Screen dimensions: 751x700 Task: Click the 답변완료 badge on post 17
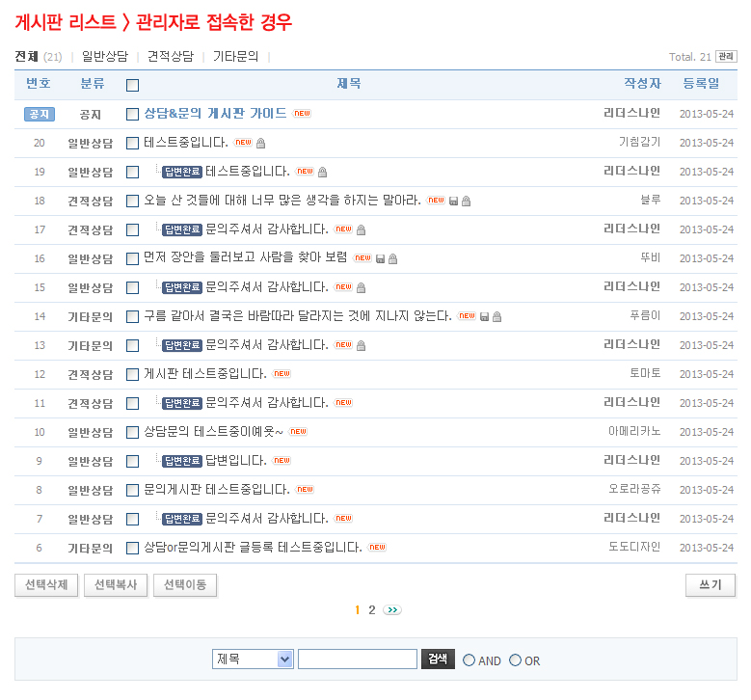(182, 229)
